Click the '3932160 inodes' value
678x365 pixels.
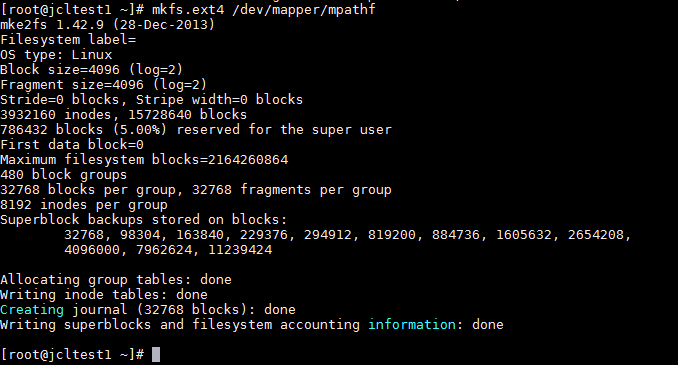point(56,115)
